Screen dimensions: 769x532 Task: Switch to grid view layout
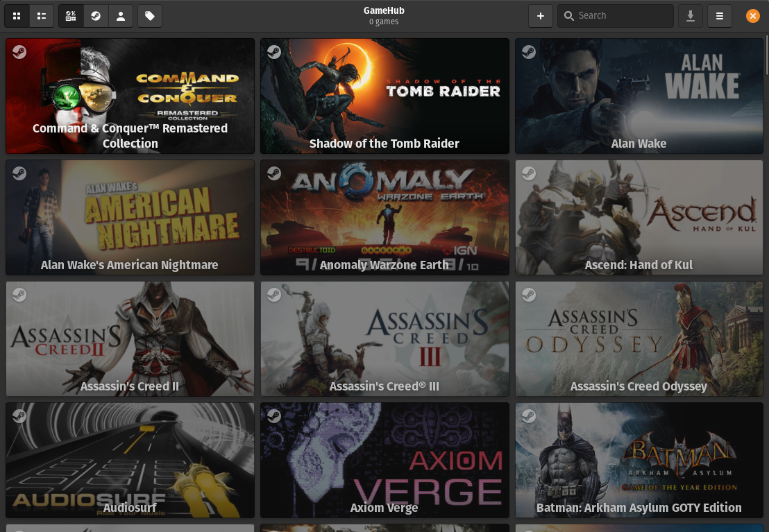click(x=17, y=15)
